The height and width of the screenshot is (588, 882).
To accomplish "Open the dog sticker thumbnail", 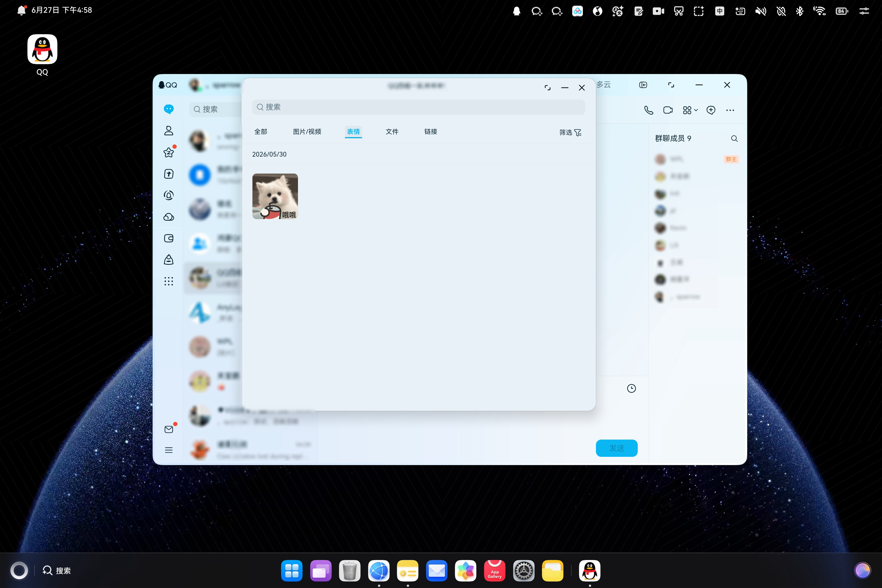I will point(275,196).
